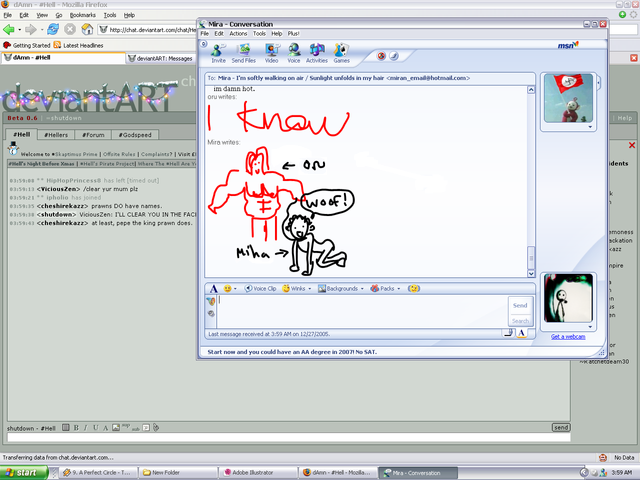Open the MSN Plus! menu

[293, 33]
